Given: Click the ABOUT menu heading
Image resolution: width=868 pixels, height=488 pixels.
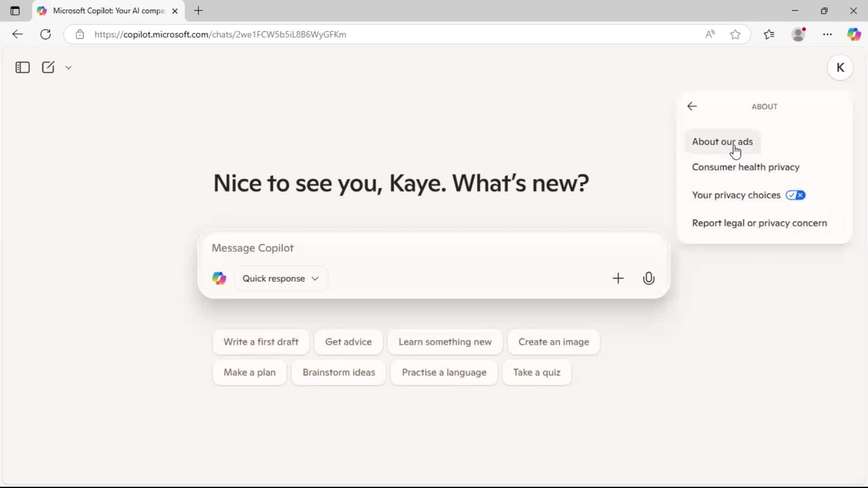Looking at the screenshot, I should (764, 107).
